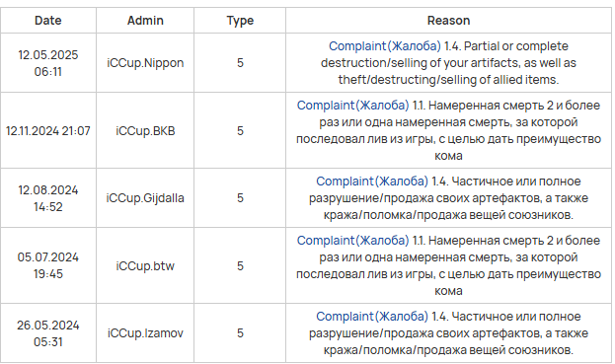Open the Complaint link in the iCCup.BKB row

coord(352,106)
